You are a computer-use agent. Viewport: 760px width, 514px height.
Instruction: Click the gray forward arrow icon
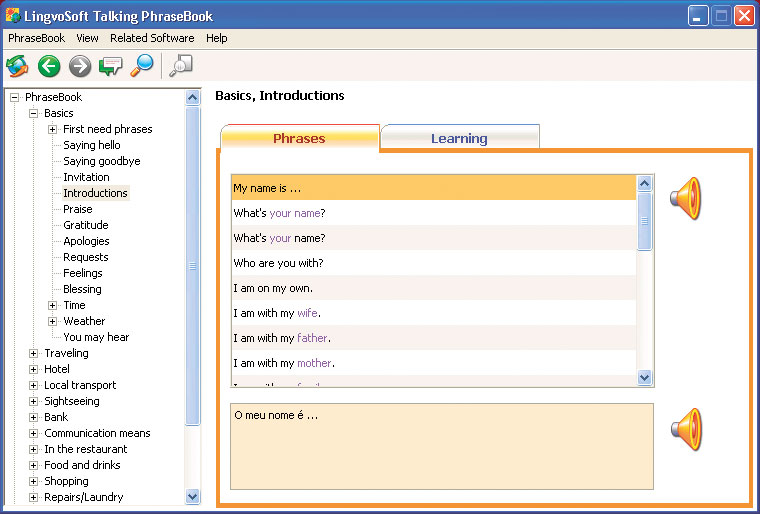point(80,66)
